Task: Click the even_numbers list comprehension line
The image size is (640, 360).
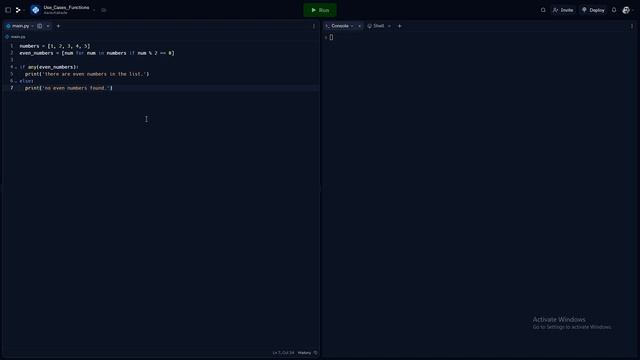Action: (x=97, y=53)
